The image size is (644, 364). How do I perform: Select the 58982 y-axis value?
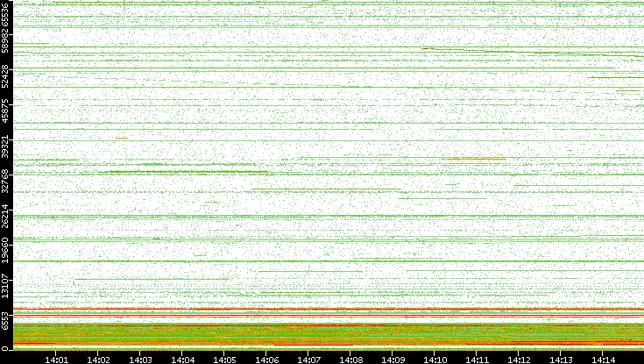click(x=6, y=43)
